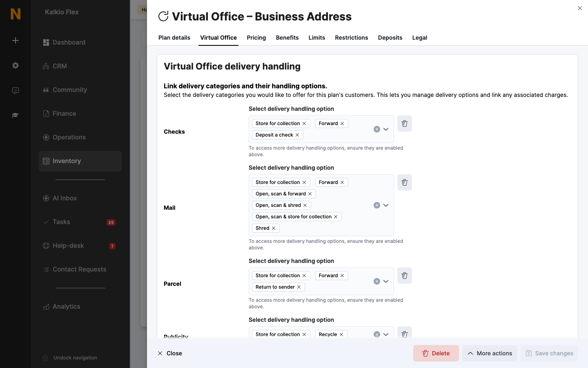
Task: Open Operations in the sidebar
Action: pos(80,137)
